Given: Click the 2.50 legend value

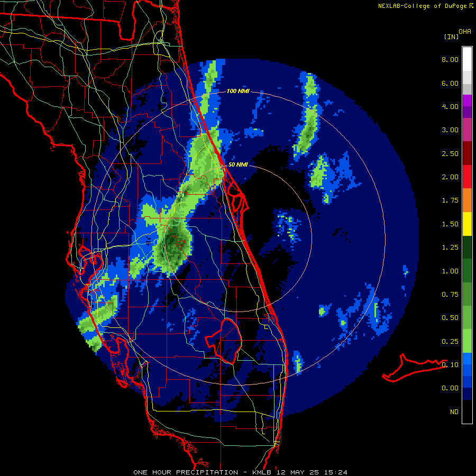Looking at the screenshot, I should pyautogui.click(x=450, y=153).
